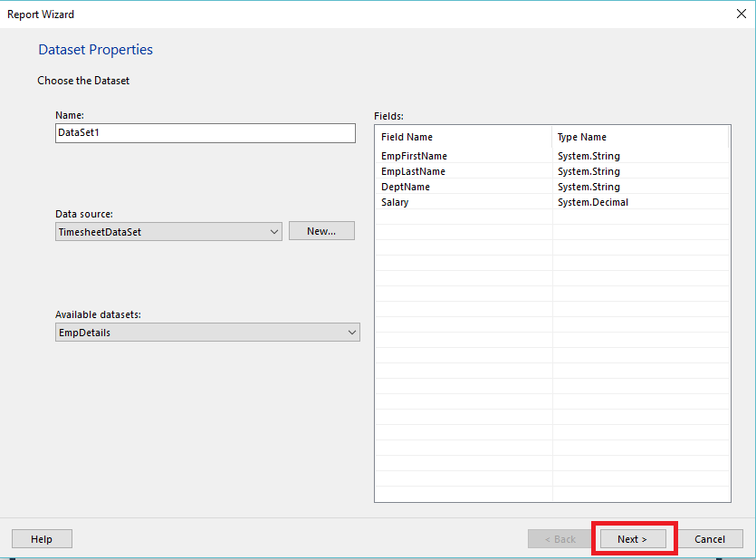
Task: Click the DeptName System.String type cell
Action: tap(589, 187)
